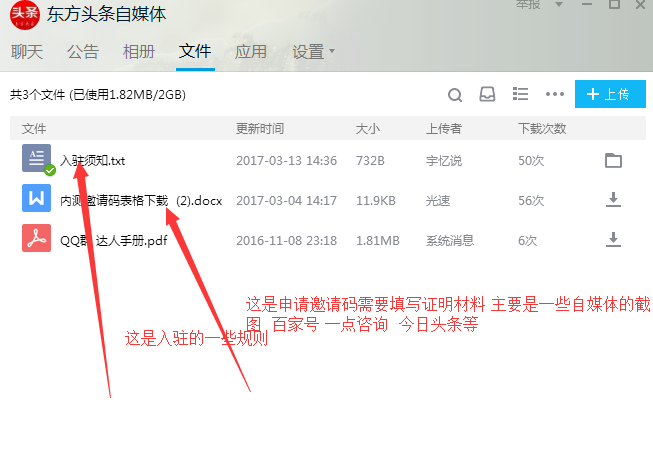Select file name QQ群达人手册.pdf
This screenshot has height=474, width=653.
click(x=114, y=240)
